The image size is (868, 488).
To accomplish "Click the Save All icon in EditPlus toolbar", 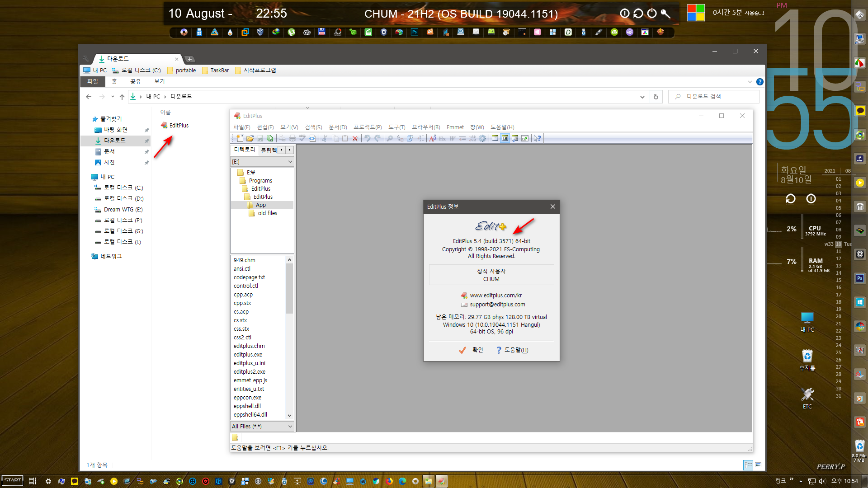I will [270, 138].
